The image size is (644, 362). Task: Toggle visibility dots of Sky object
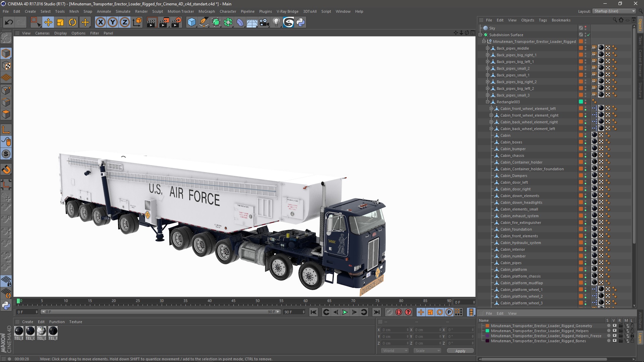pos(586,28)
